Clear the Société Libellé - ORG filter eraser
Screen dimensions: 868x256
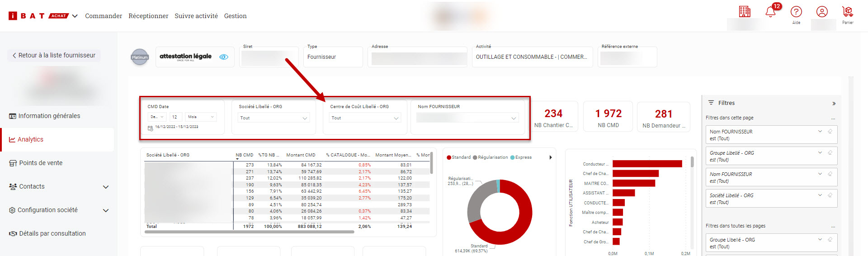(x=830, y=195)
